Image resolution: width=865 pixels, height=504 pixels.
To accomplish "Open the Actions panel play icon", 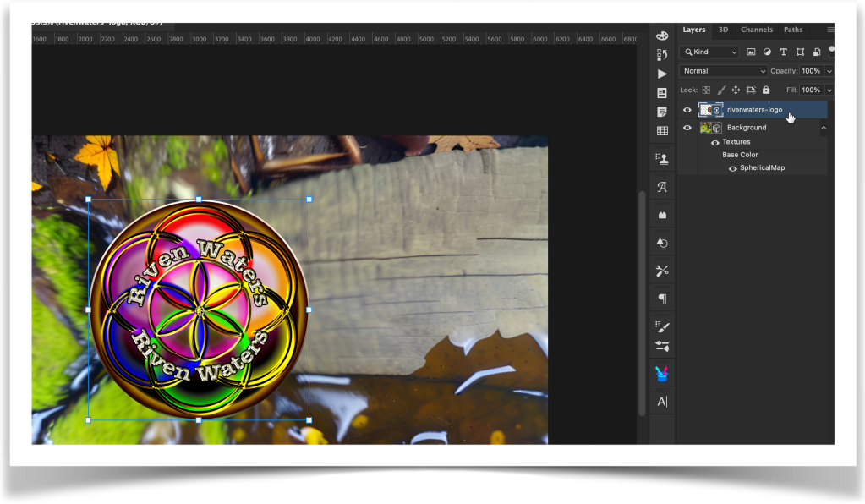I will [662, 74].
